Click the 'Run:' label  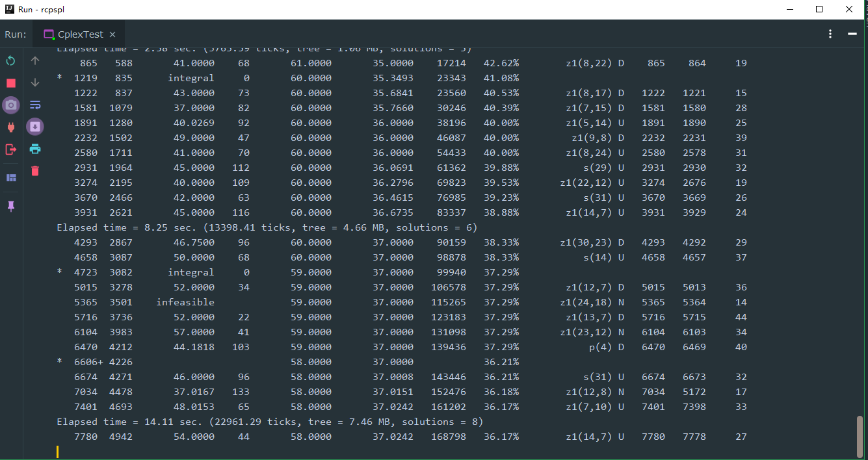point(16,34)
